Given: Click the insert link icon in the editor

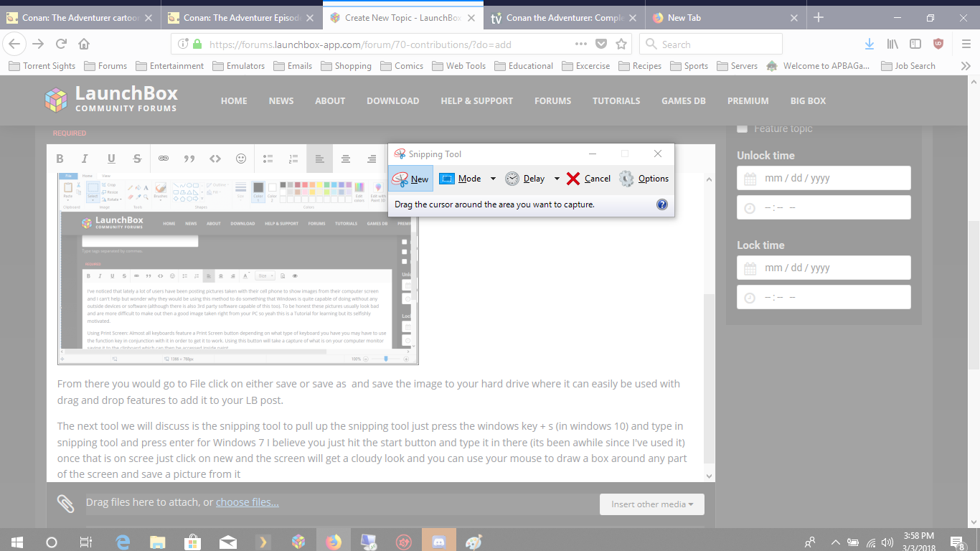Looking at the screenshot, I should tap(164, 159).
